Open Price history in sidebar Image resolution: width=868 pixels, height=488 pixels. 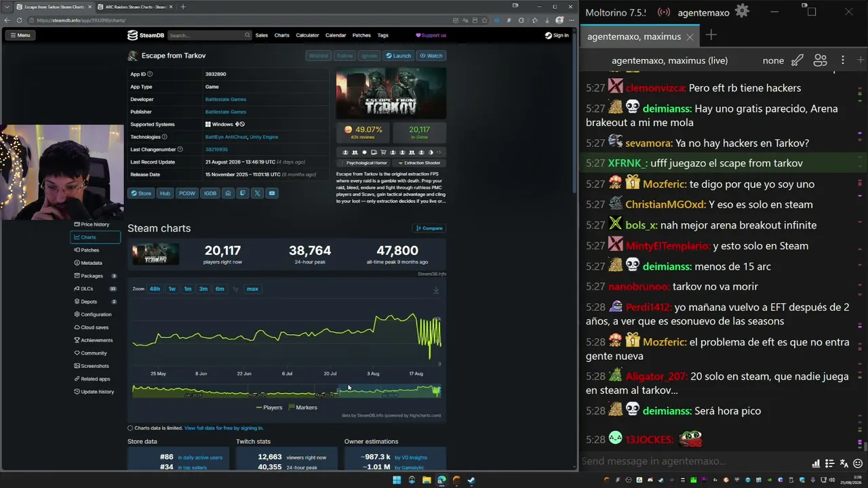95,224
